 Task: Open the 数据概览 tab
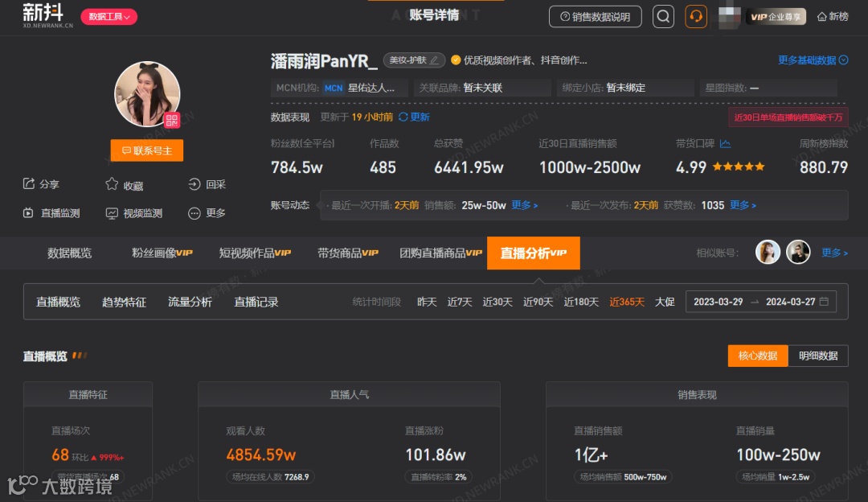point(69,253)
